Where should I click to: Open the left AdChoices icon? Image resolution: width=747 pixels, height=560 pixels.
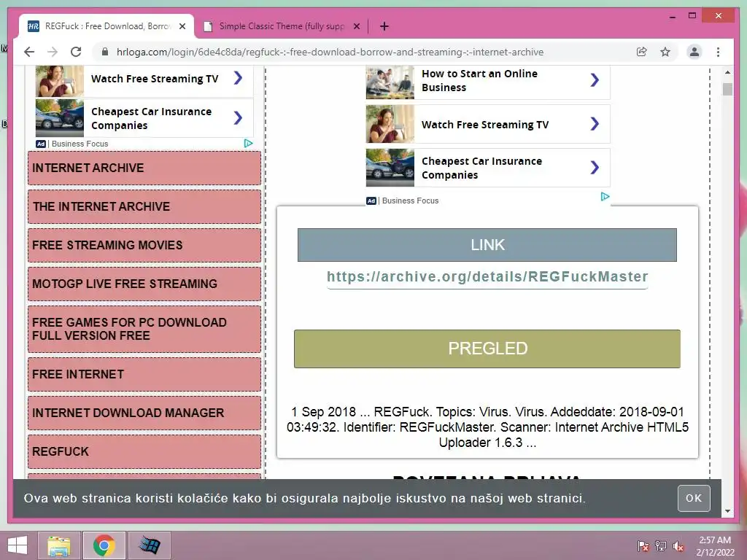248,144
